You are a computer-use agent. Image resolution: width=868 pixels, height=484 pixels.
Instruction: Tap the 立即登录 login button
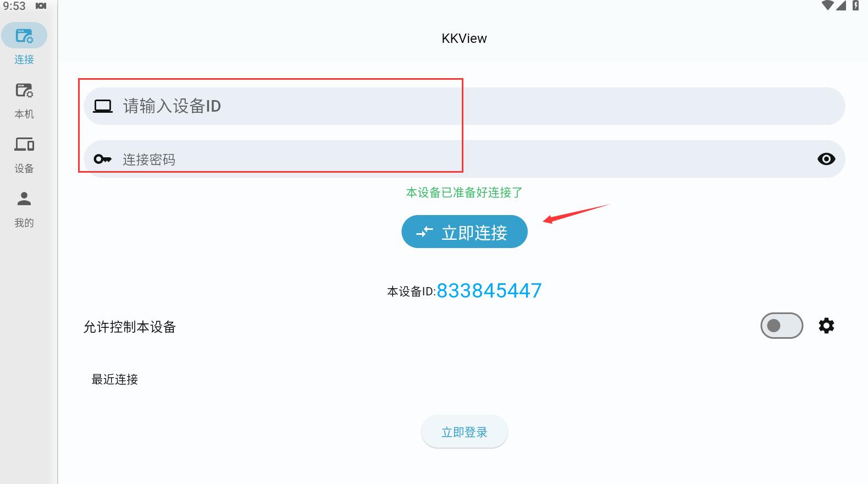(464, 432)
